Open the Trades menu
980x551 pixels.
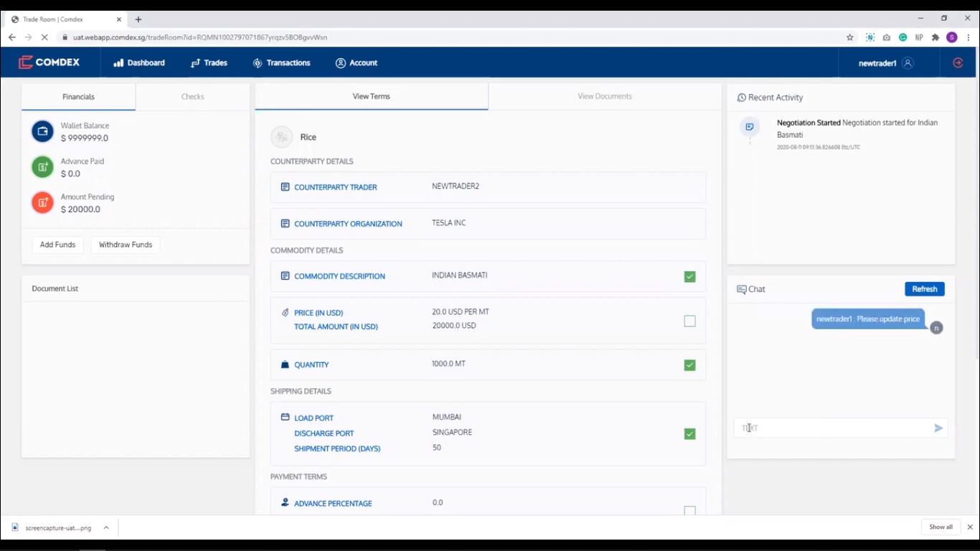tap(209, 63)
